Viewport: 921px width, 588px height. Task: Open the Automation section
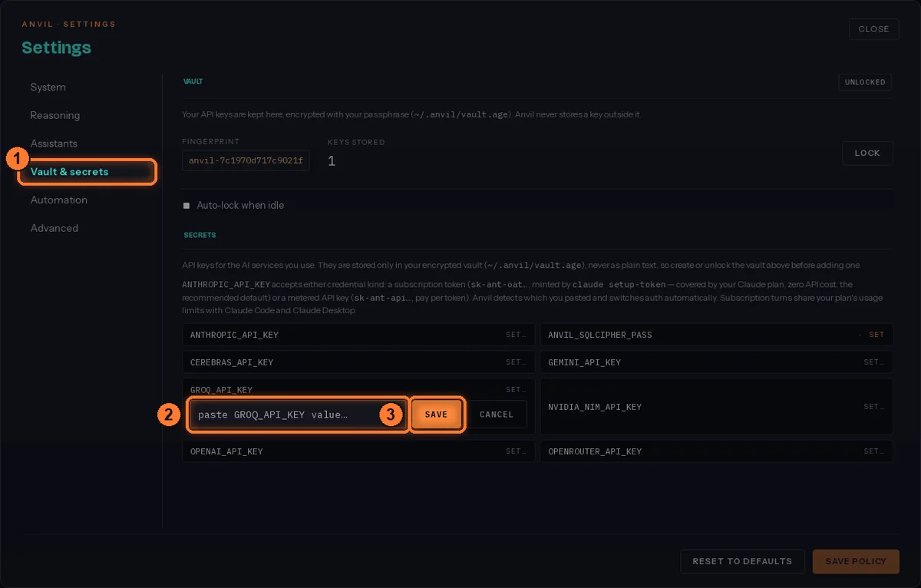point(59,200)
